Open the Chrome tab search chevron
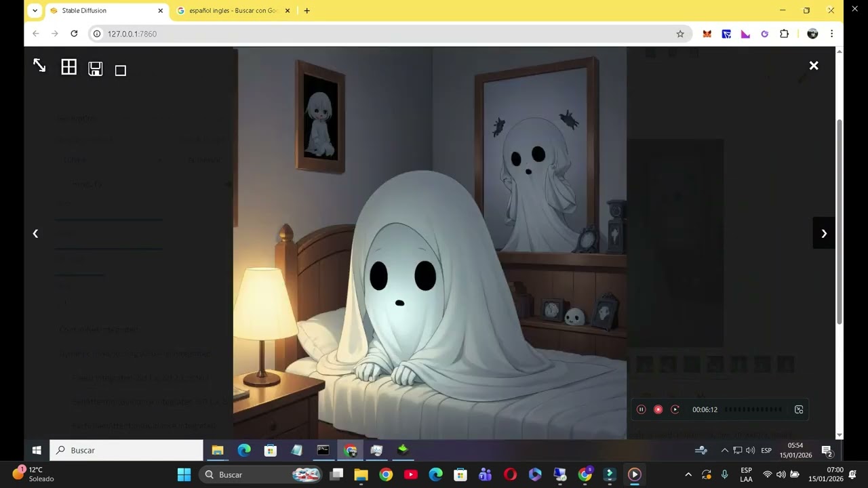Image resolution: width=868 pixels, height=488 pixels. coord(35,11)
